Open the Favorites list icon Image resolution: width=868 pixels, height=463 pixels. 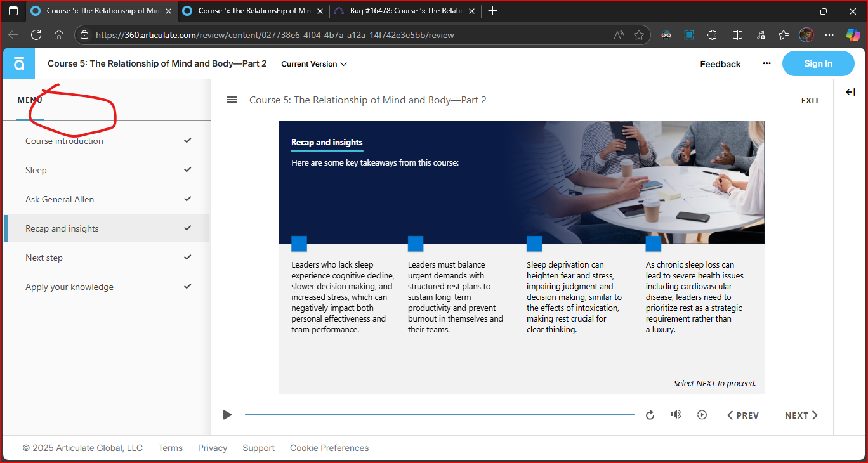click(784, 35)
